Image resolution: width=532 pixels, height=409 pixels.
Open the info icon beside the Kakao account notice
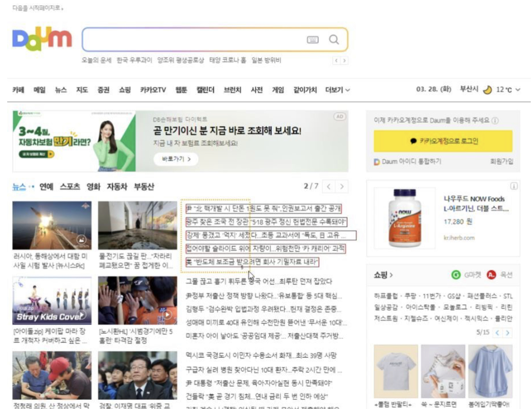(x=495, y=120)
